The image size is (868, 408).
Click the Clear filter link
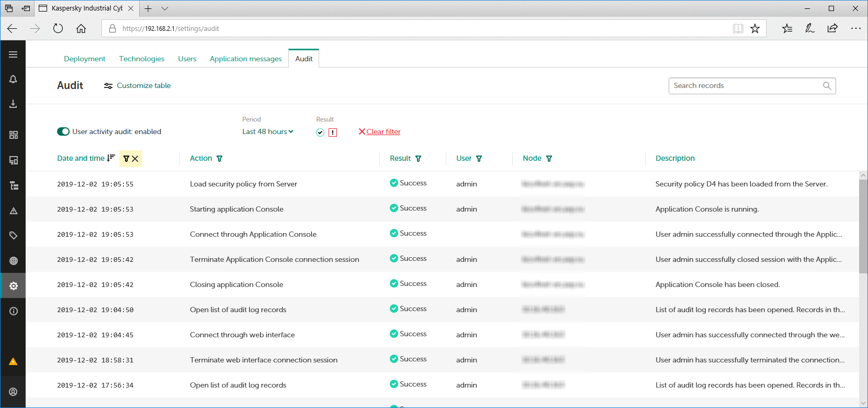click(383, 131)
